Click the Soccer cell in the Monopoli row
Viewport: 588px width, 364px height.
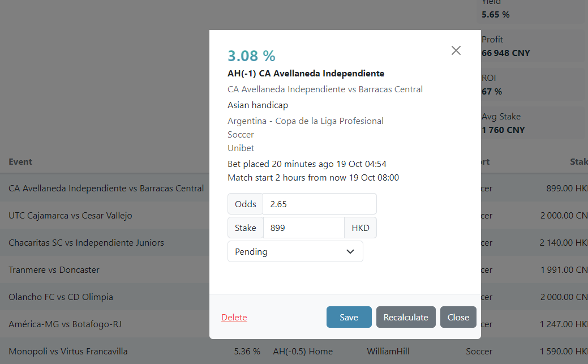[479, 351]
